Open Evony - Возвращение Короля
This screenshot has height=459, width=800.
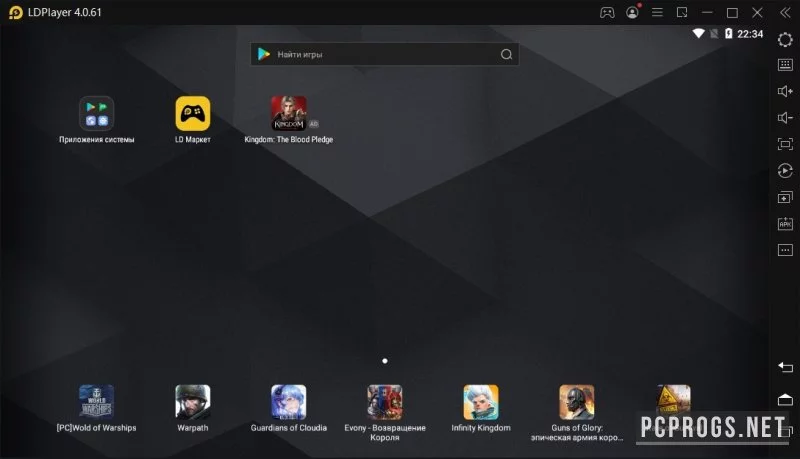point(385,402)
